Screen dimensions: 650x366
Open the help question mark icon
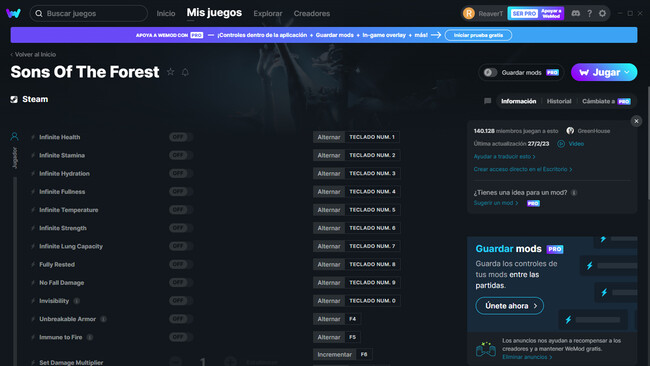pyautogui.click(x=589, y=13)
